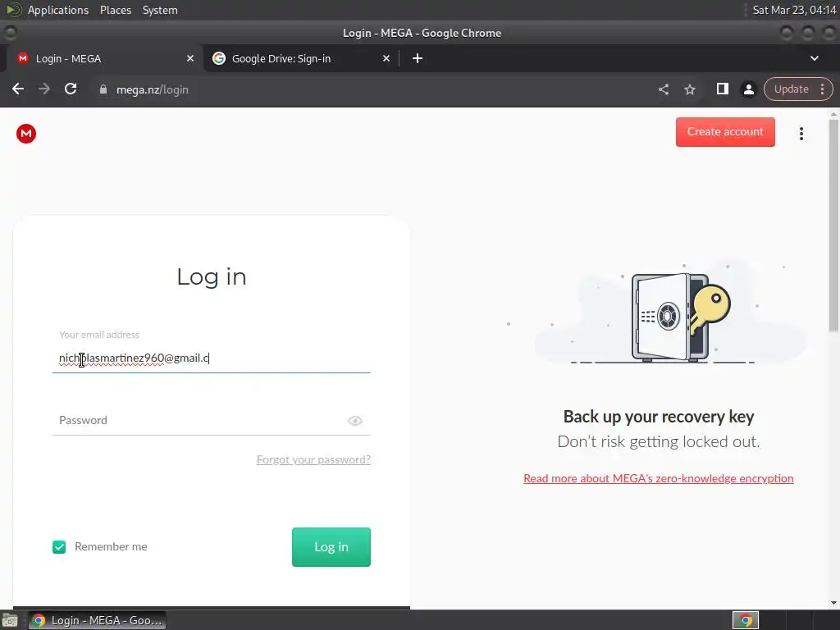840x630 pixels.
Task: Open the Chrome Update menu
Action: 798,89
